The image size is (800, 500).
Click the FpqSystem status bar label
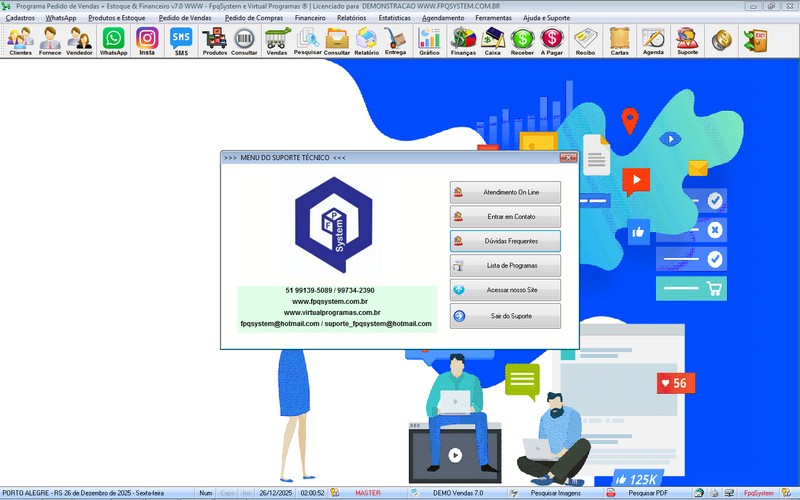[758, 493]
